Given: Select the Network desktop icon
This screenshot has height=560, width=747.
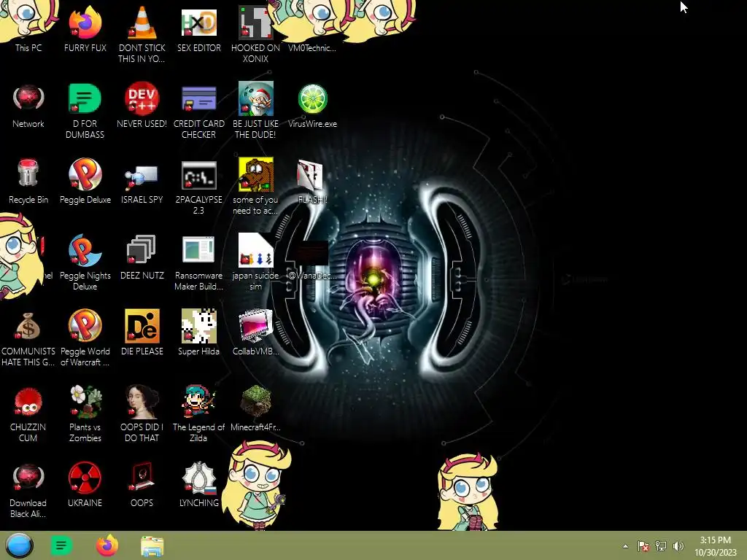Looking at the screenshot, I should point(28,98).
